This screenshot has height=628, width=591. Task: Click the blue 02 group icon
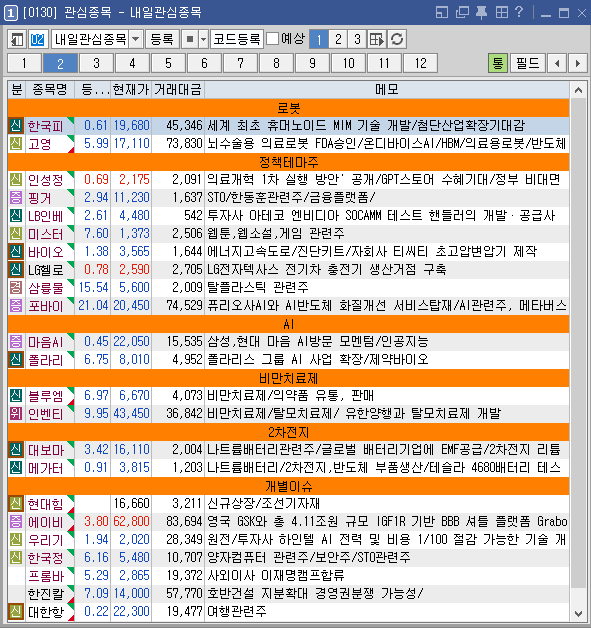(x=38, y=39)
